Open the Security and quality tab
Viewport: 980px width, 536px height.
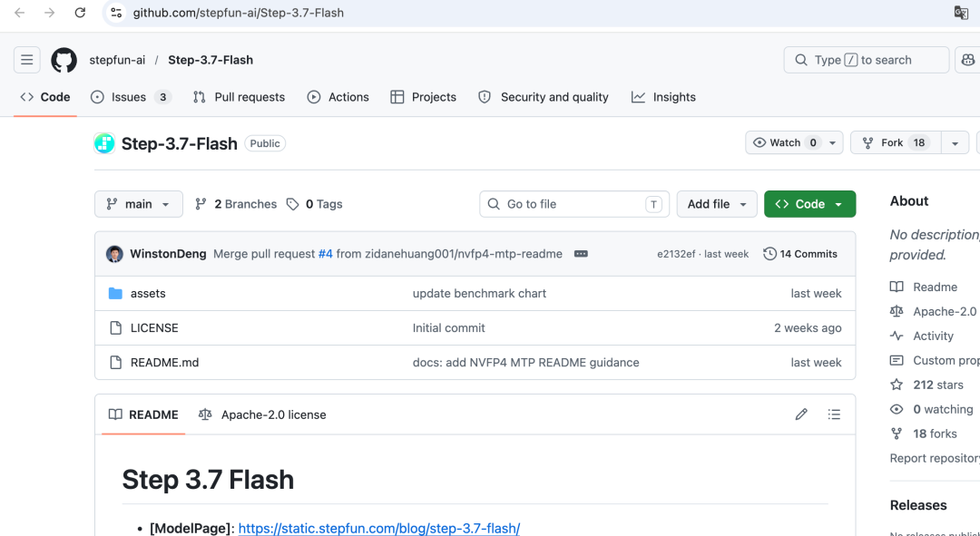tap(544, 97)
